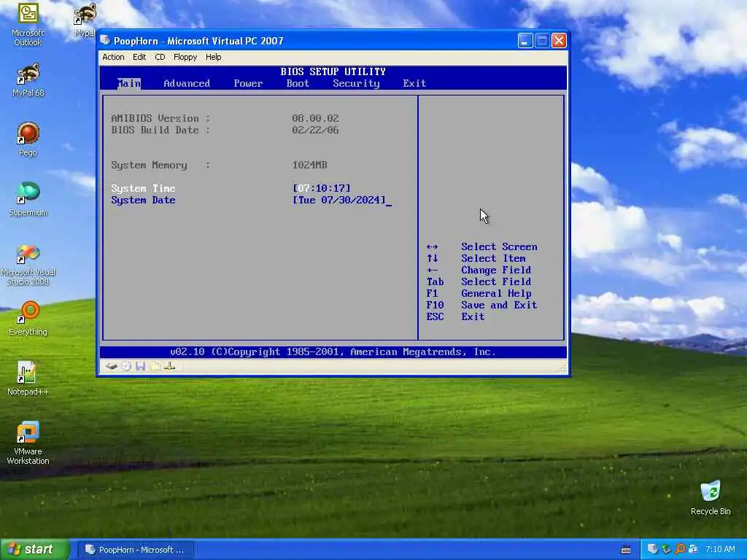Click the System Date value field
Screen dimensions: 747x560
click(339, 200)
